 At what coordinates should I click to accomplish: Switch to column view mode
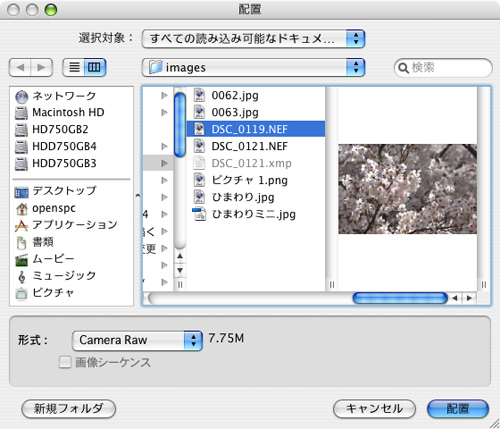tap(95, 67)
